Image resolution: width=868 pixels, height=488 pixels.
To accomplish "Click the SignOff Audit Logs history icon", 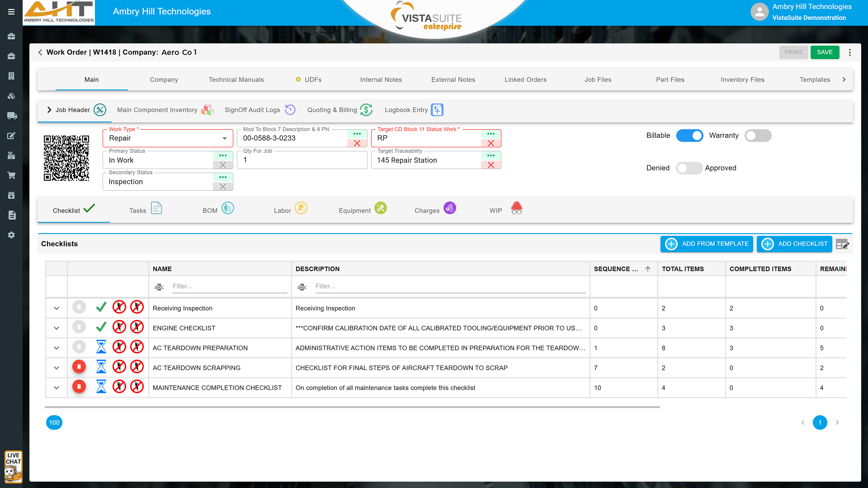I will coord(290,110).
